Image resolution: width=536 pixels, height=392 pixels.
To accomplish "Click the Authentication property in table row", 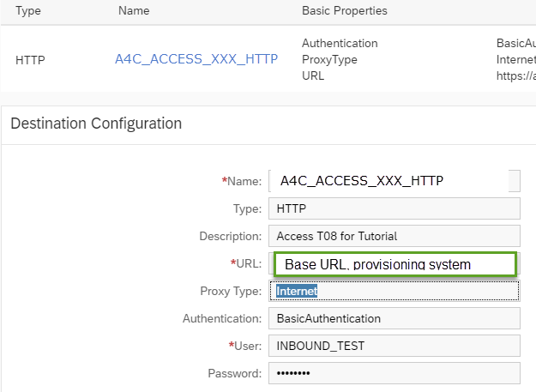I will (x=340, y=43).
